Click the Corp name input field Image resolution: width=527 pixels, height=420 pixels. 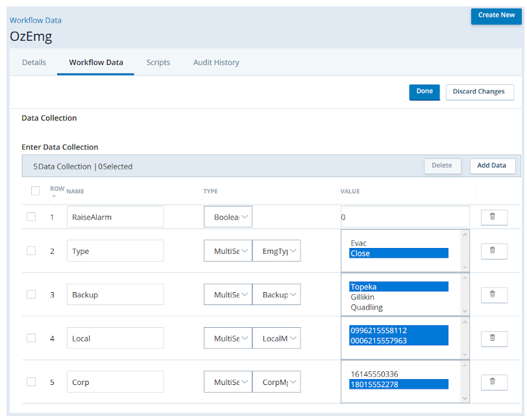115,382
